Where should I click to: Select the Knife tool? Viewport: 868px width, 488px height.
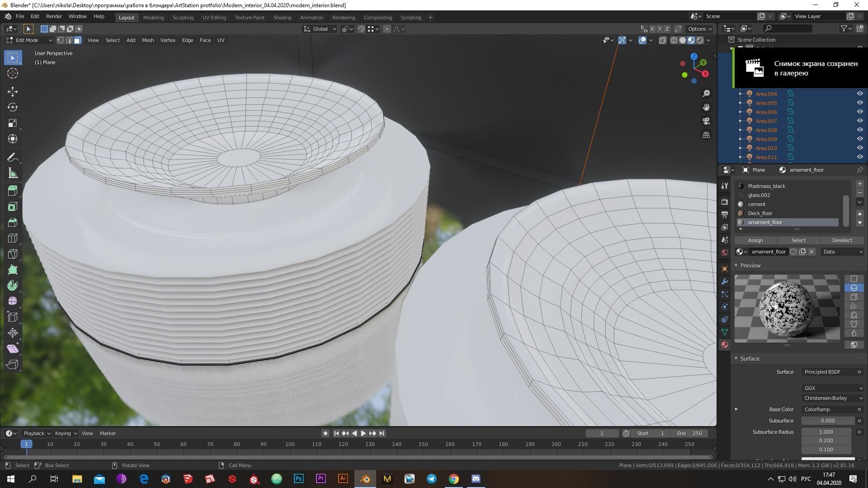pos(13,254)
